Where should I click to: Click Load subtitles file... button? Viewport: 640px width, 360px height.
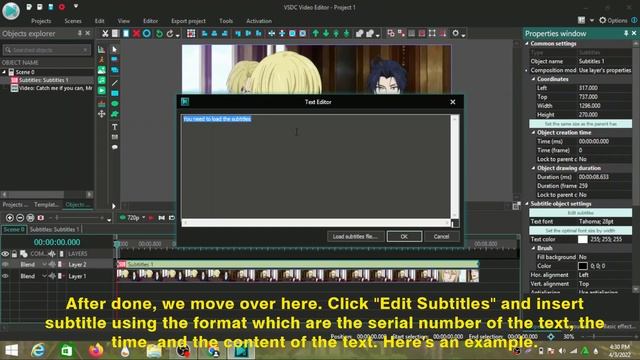[355, 236]
